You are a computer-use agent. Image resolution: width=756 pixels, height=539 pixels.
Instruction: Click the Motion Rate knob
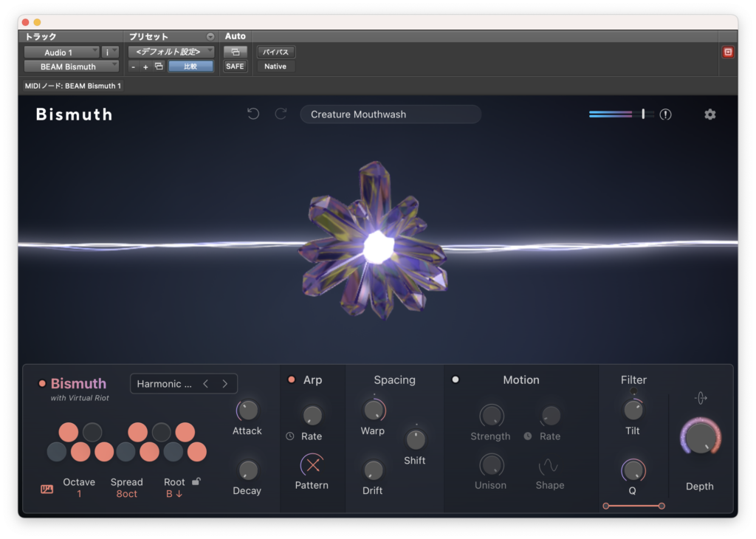[x=551, y=416]
